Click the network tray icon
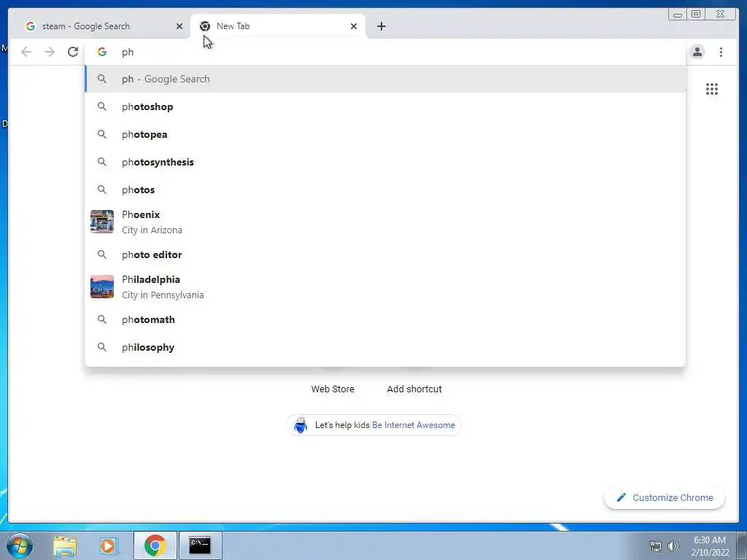 pos(656,546)
